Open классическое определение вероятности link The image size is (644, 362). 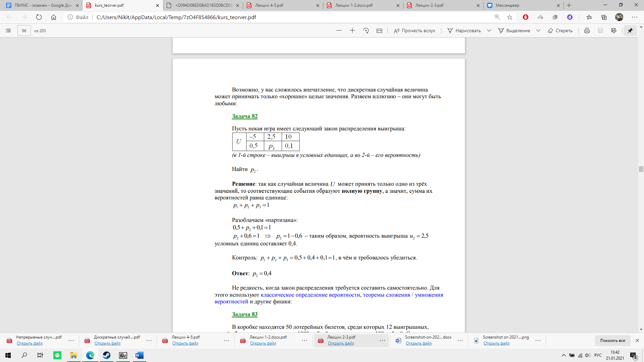[x=310, y=295]
